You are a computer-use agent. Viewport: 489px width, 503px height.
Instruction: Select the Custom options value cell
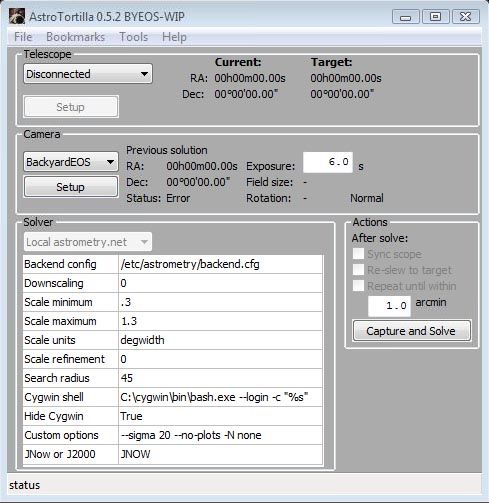pos(221,435)
